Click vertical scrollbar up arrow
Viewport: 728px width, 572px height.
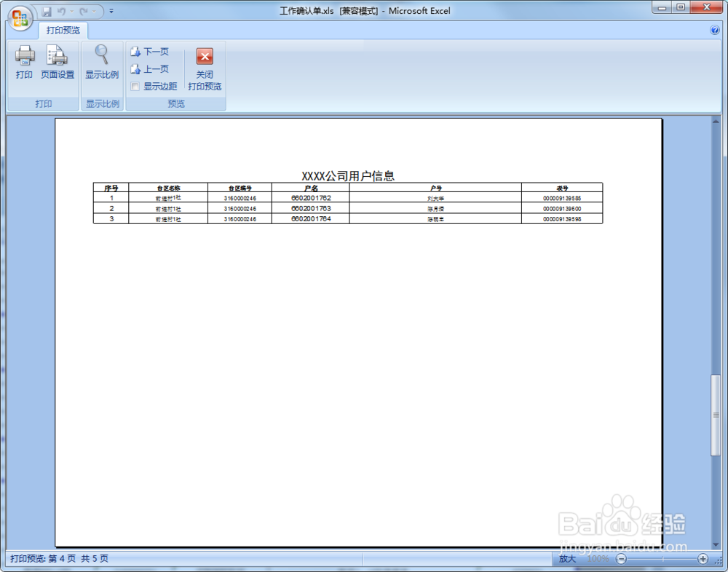(x=716, y=122)
